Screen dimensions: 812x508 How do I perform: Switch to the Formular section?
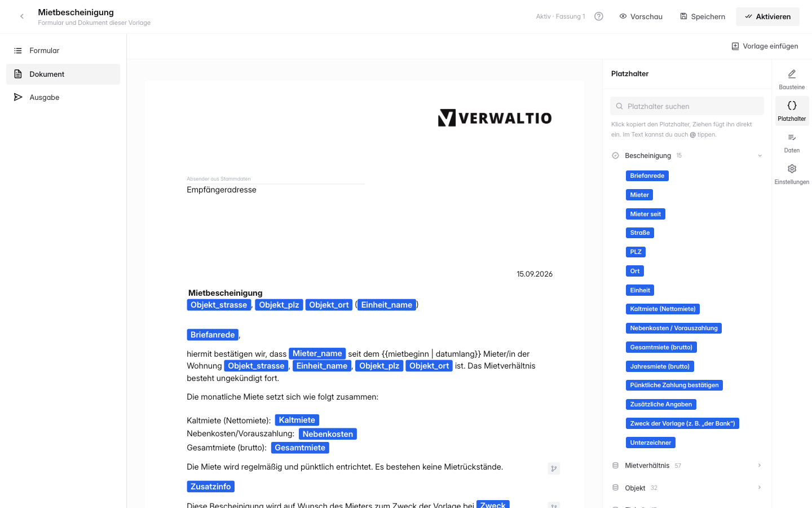click(63, 51)
